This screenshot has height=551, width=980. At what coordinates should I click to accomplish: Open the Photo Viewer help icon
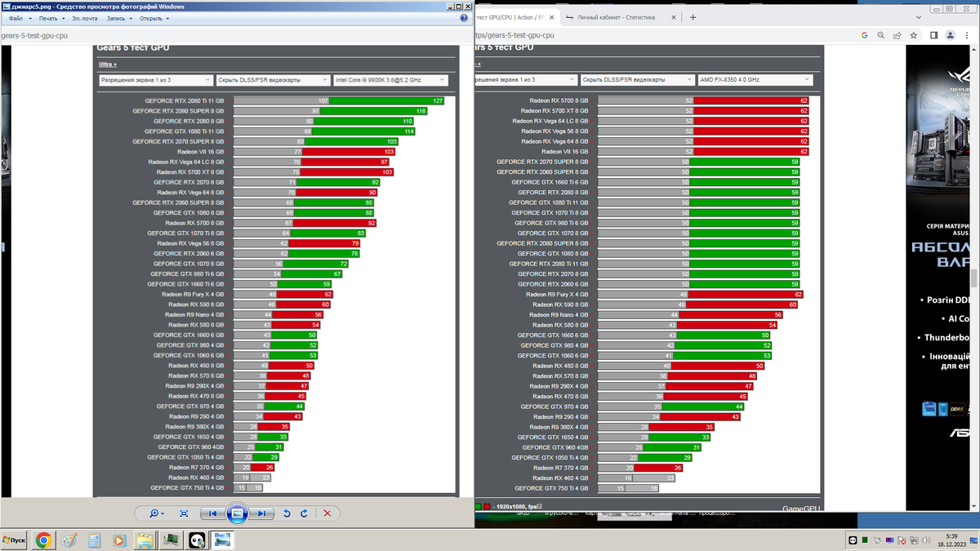click(x=464, y=18)
